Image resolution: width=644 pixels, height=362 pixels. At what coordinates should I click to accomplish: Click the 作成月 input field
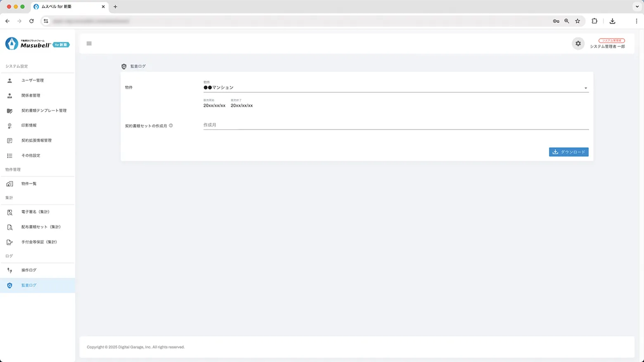pyautogui.click(x=395, y=125)
